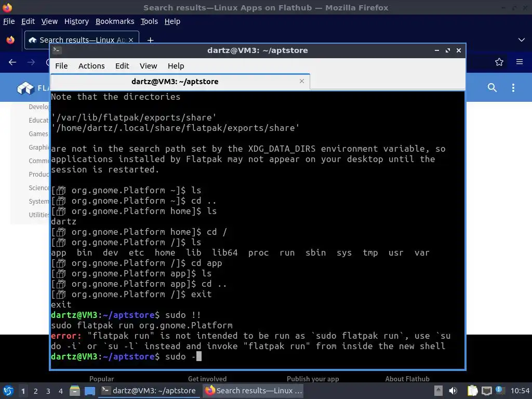This screenshot has height=399, width=532.
Task: Activate the Firefox Search results taskbar entry
Action: 253,391
